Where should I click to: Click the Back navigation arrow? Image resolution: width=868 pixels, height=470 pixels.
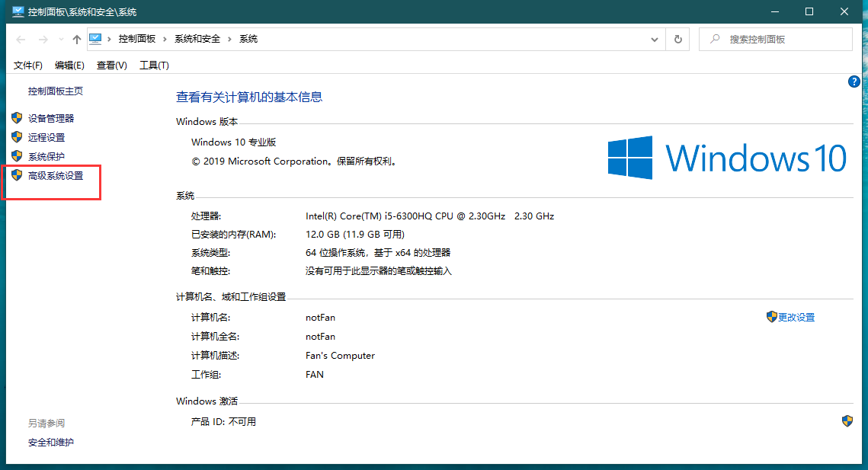[x=21, y=40]
